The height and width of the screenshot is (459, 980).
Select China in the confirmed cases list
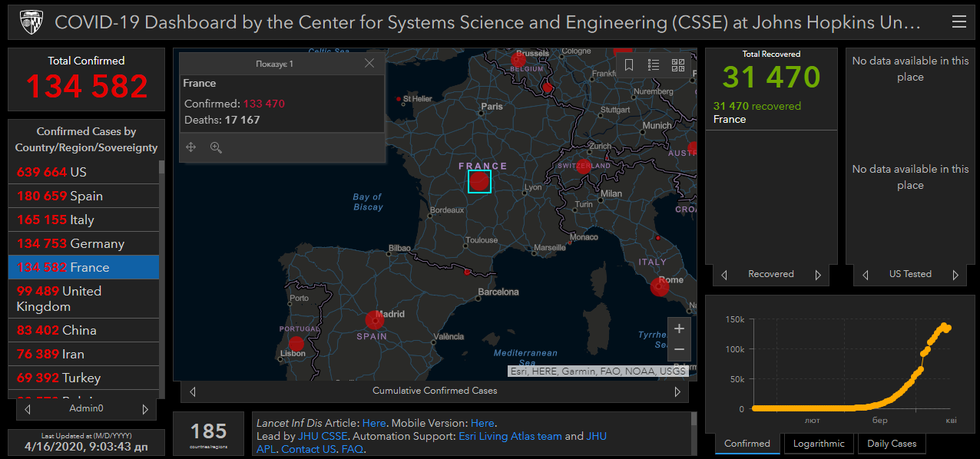coord(83,330)
